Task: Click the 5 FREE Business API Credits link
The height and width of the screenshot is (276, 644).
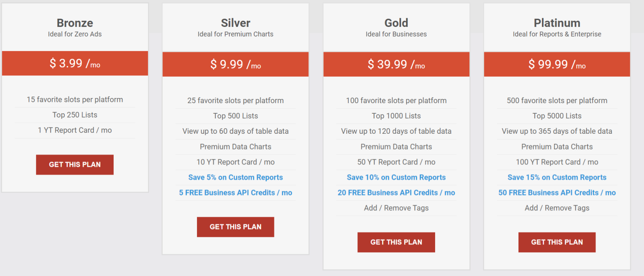Action: pos(235,193)
